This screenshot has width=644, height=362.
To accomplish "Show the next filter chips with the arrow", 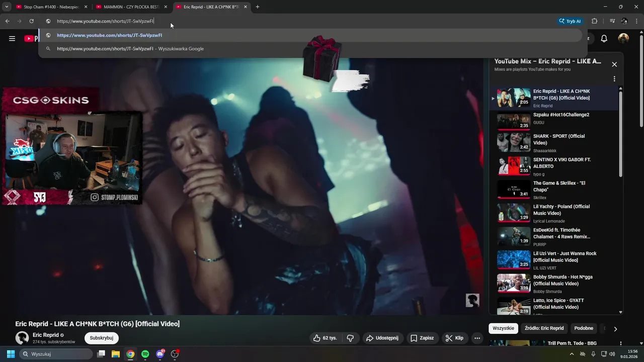I will [615, 329].
